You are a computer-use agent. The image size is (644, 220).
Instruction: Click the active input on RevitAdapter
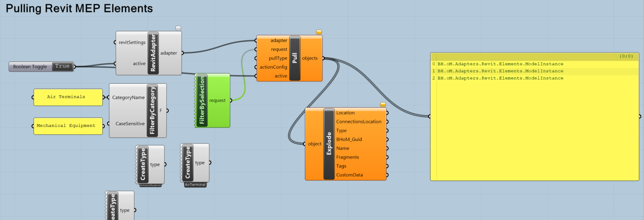[138, 63]
